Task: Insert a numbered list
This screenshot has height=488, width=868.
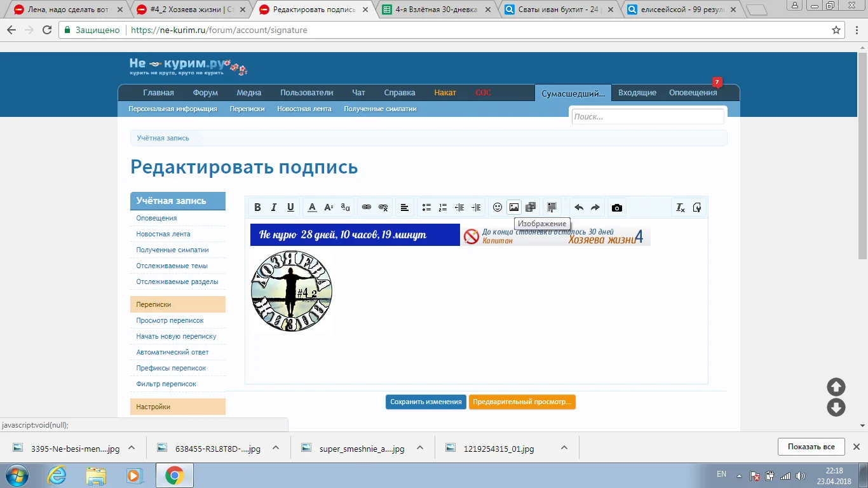Action: click(x=443, y=207)
